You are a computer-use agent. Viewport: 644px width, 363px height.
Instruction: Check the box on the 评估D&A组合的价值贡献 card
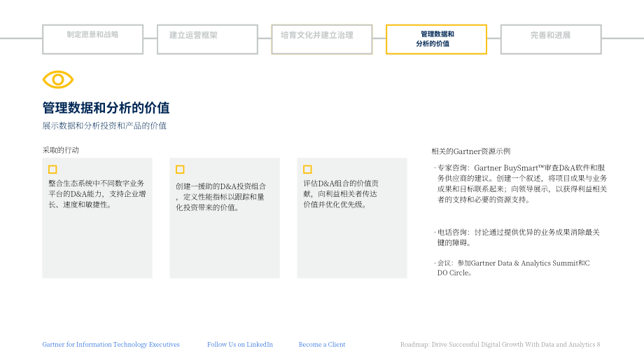pyautogui.click(x=307, y=170)
